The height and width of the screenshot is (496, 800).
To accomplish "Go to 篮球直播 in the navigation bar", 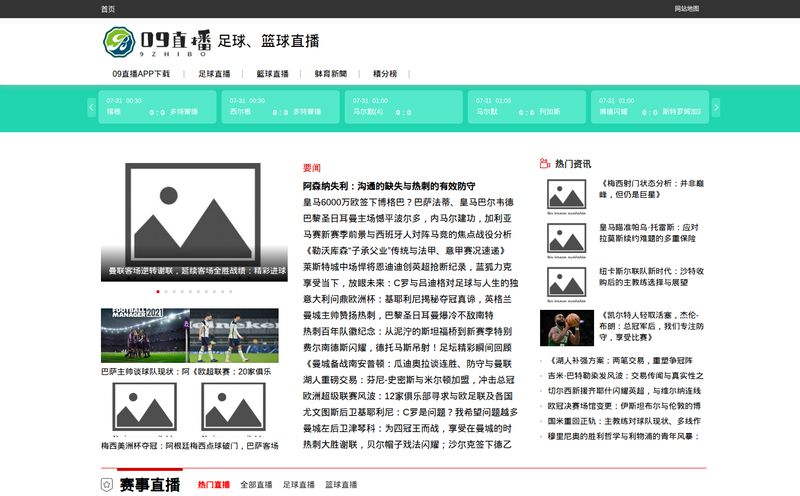I will pos(272,73).
